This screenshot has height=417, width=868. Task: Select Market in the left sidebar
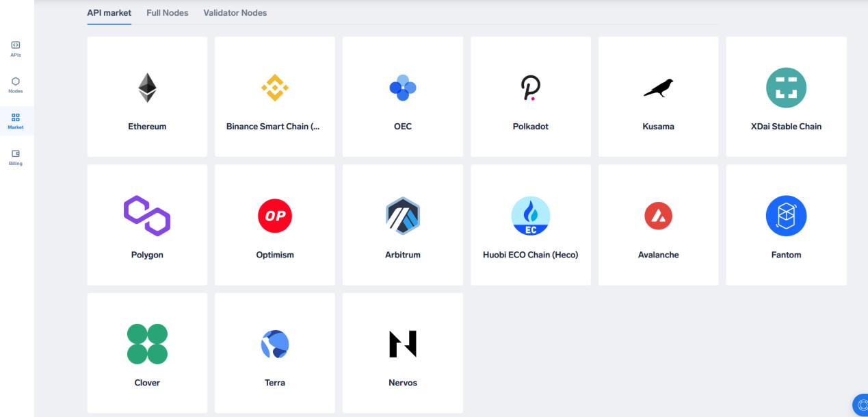coord(15,121)
